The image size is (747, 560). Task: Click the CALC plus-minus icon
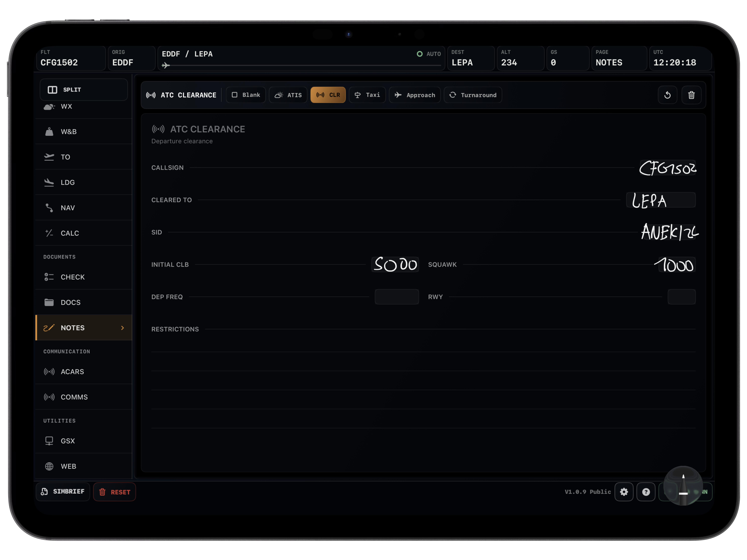[x=49, y=233]
